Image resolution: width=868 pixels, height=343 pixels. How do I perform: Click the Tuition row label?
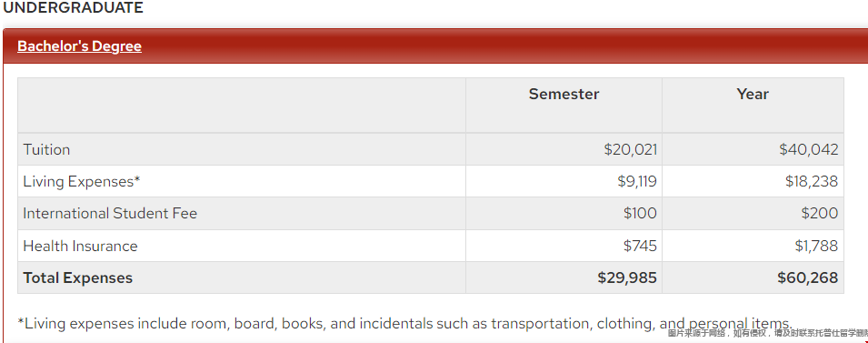pyautogui.click(x=46, y=149)
